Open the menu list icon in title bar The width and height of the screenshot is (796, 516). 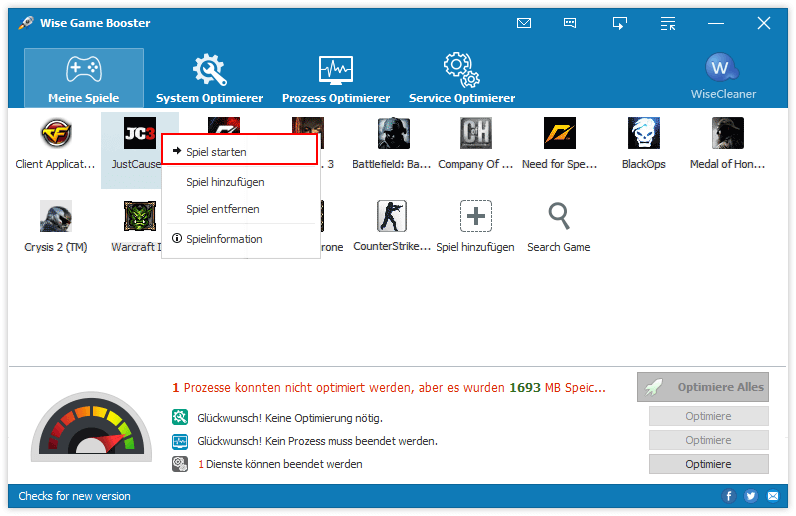pyautogui.click(x=668, y=23)
